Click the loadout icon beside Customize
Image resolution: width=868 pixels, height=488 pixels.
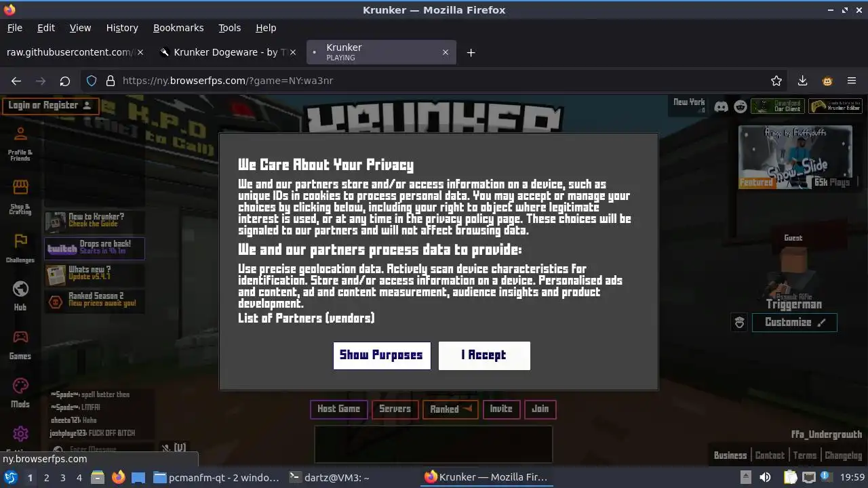pyautogui.click(x=740, y=323)
